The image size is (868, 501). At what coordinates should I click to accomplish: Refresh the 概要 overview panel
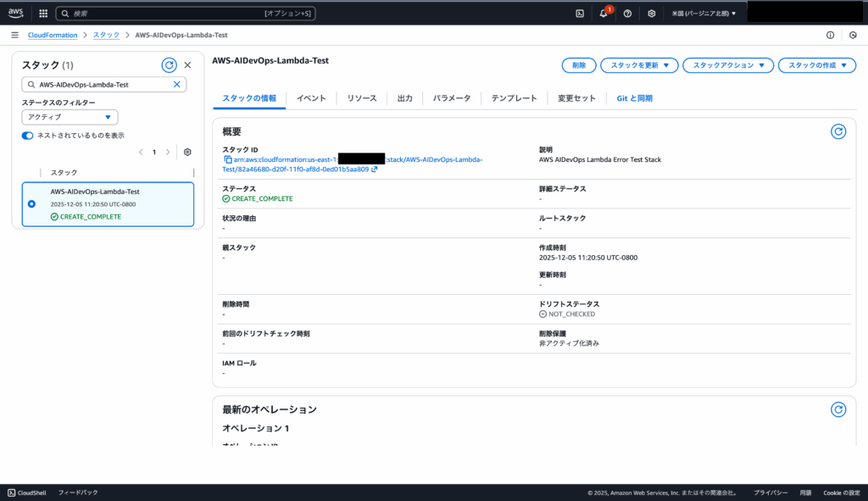[837, 131]
